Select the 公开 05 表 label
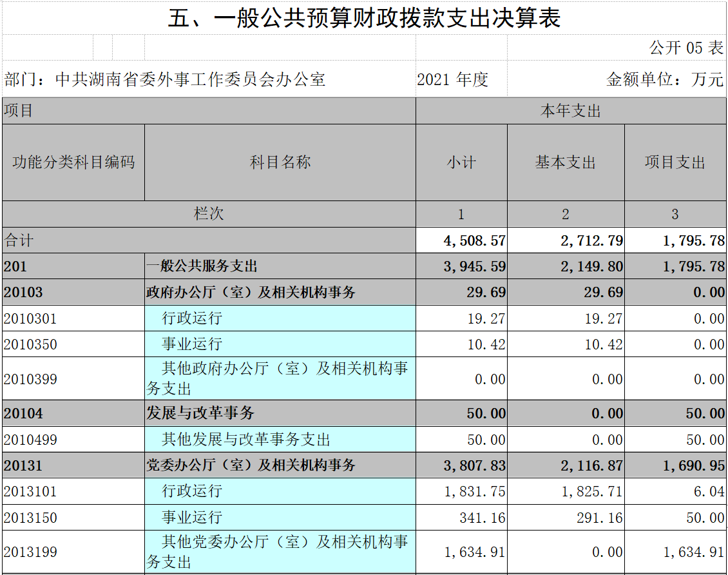The image size is (728, 575). (686, 47)
